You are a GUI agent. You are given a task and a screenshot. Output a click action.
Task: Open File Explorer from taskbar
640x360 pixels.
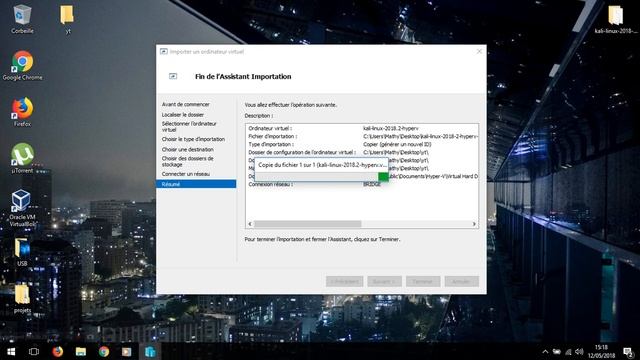[x=80, y=351]
